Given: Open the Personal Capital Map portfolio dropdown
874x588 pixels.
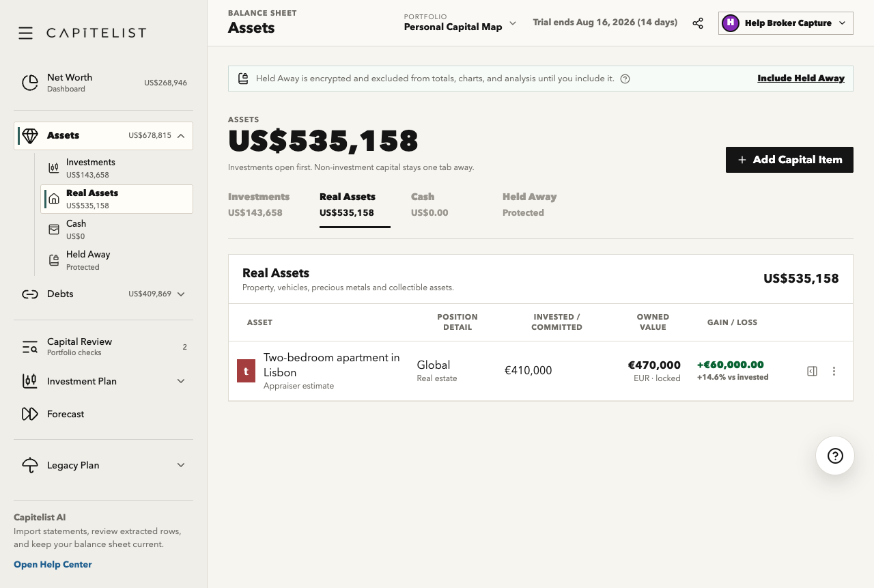Looking at the screenshot, I should (x=460, y=23).
